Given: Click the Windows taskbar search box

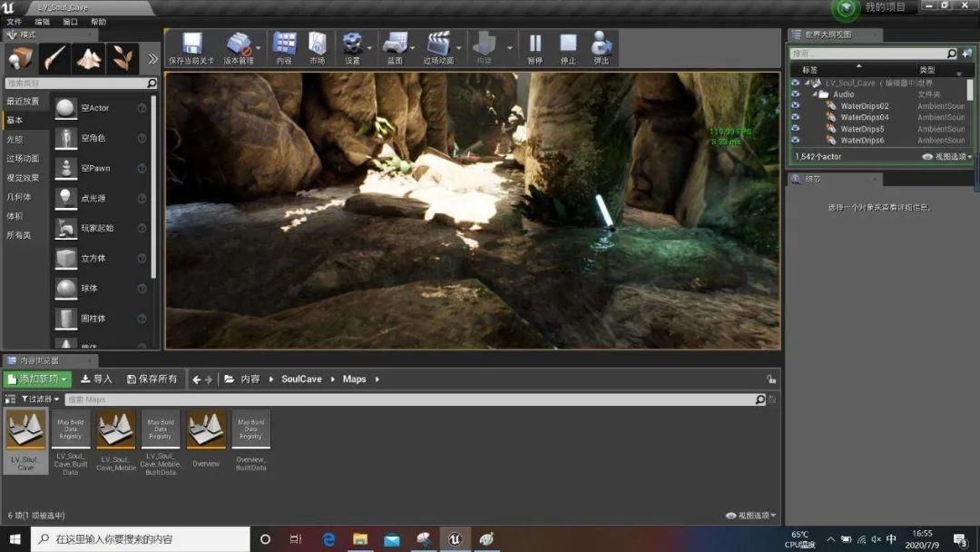Looking at the screenshot, I should (x=140, y=539).
